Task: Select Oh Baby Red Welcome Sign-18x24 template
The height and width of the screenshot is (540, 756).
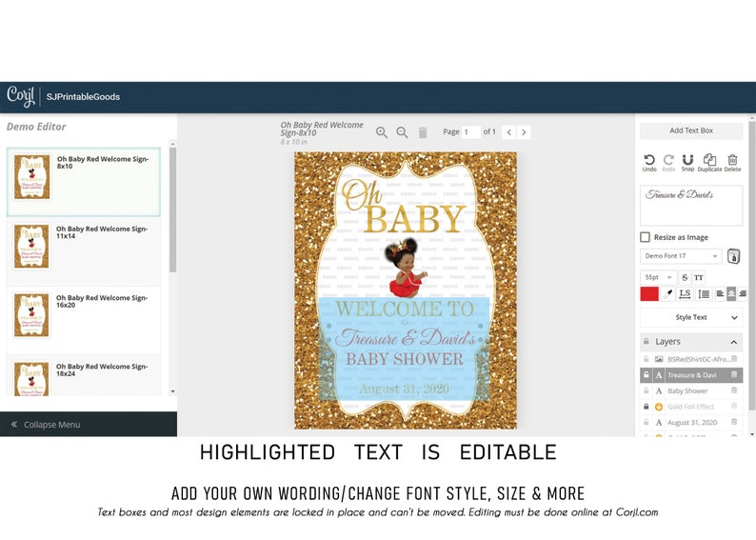Action: [x=84, y=376]
